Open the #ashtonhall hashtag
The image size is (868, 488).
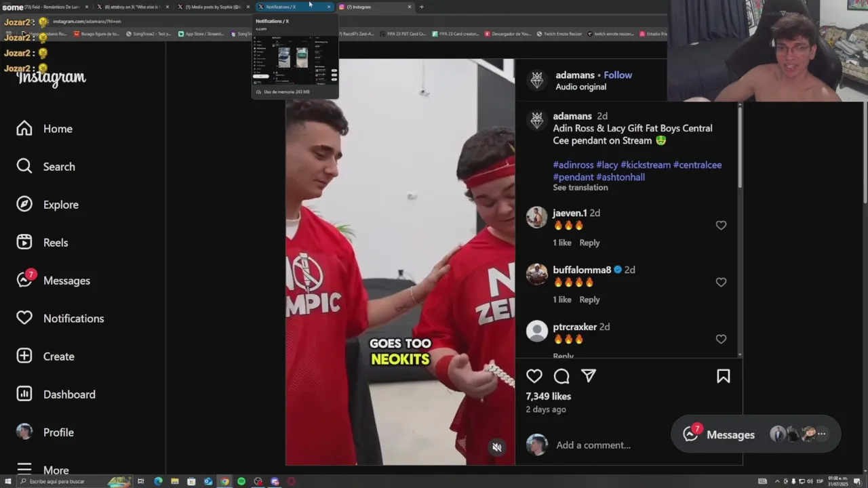[x=620, y=177]
